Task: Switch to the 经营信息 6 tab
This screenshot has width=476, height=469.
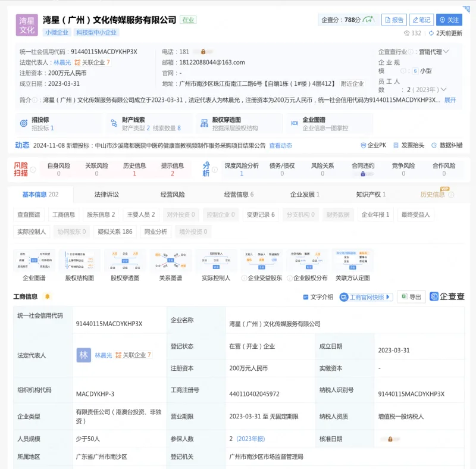Action: pyautogui.click(x=239, y=195)
